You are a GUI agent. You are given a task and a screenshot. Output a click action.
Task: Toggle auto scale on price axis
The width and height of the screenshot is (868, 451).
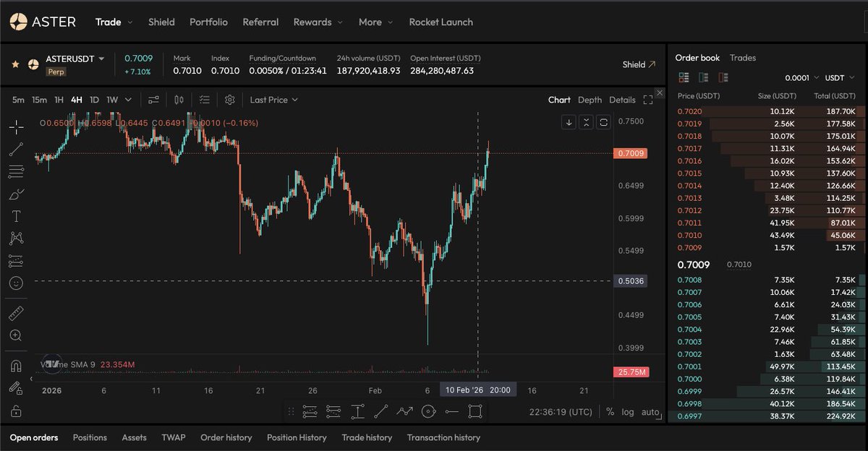(650, 412)
